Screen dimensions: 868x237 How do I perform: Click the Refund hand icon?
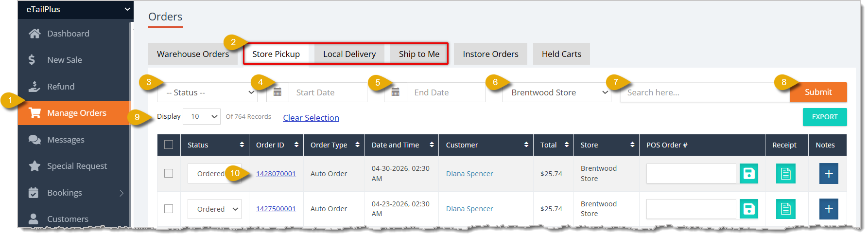click(x=34, y=87)
